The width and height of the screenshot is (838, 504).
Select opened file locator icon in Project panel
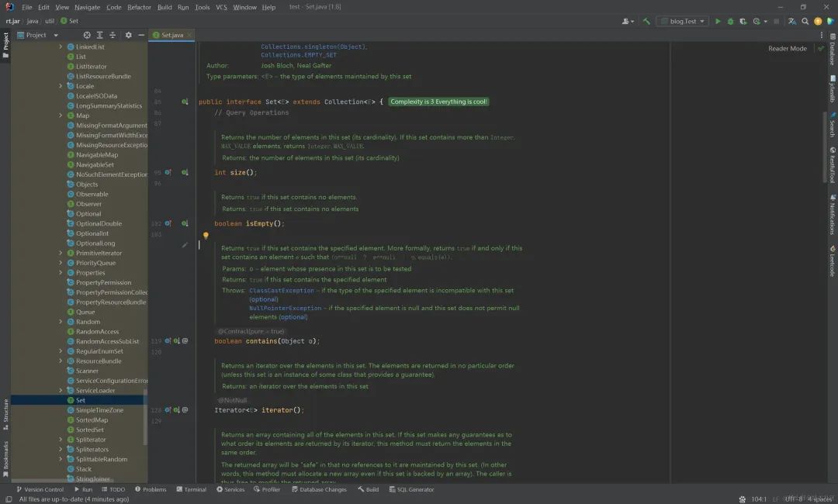coord(87,35)
